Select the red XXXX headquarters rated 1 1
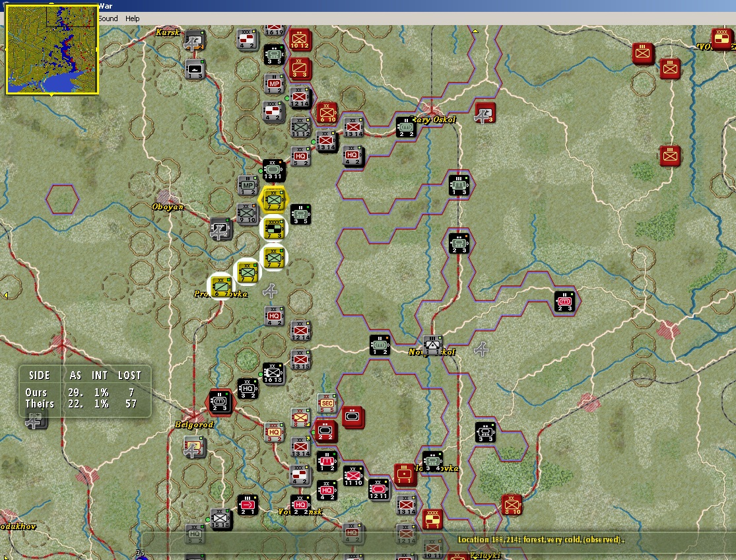736x560 pixels. coord(432,519)
